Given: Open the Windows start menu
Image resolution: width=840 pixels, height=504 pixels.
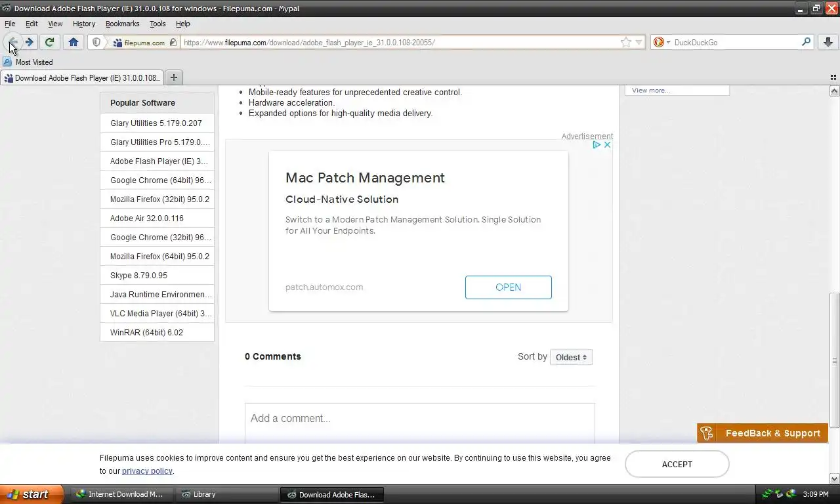Looking at the screenshot, I should point(31,494).
